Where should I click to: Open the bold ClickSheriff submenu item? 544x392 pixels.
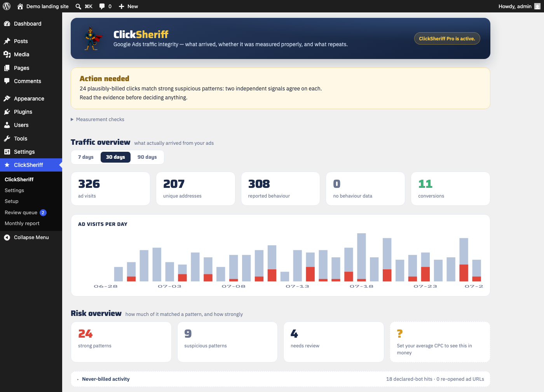(19, 179)
